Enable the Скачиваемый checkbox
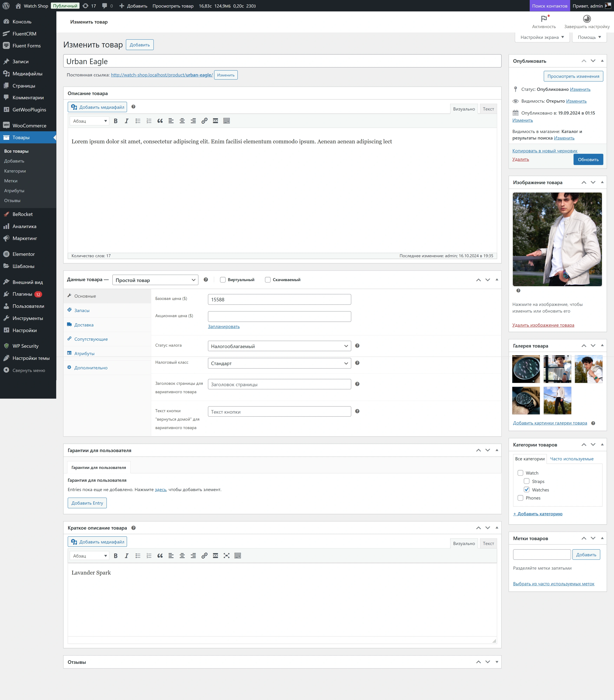Image resolution: width=614 pixels, height=700 pixels. 268,280
